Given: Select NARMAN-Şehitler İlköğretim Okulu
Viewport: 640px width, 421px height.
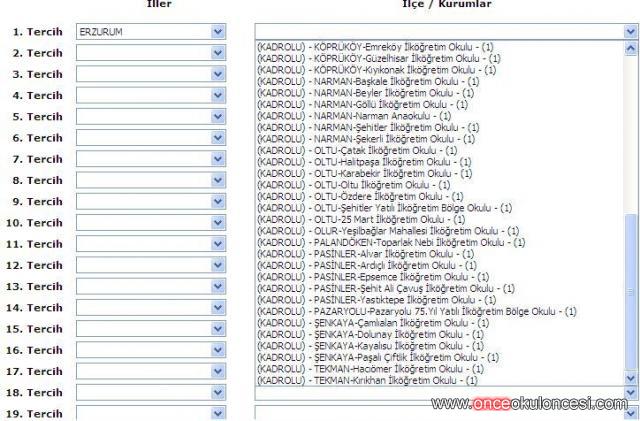Looking at the screenshot, I should (440, 127).
